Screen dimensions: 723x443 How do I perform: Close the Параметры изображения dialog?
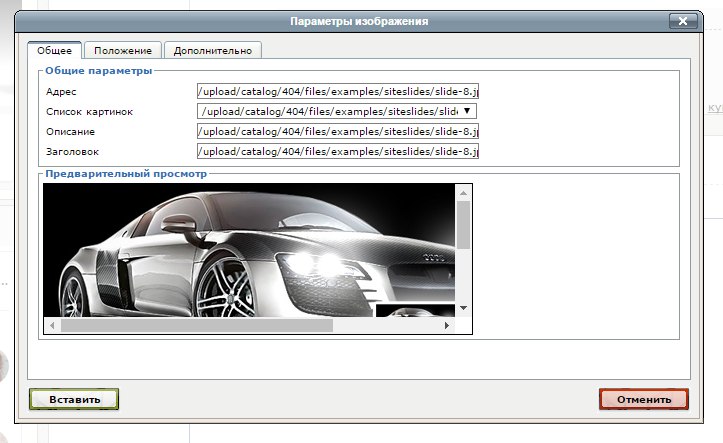pyautogui.click(x=683, y=20)
